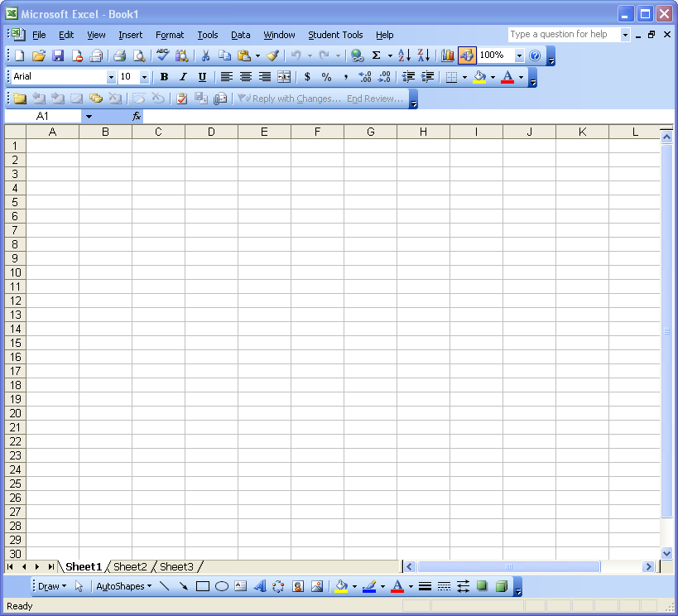Click the Merge and Center icon
Viewport: 678px width, 616px height.
tap(284, 77)
